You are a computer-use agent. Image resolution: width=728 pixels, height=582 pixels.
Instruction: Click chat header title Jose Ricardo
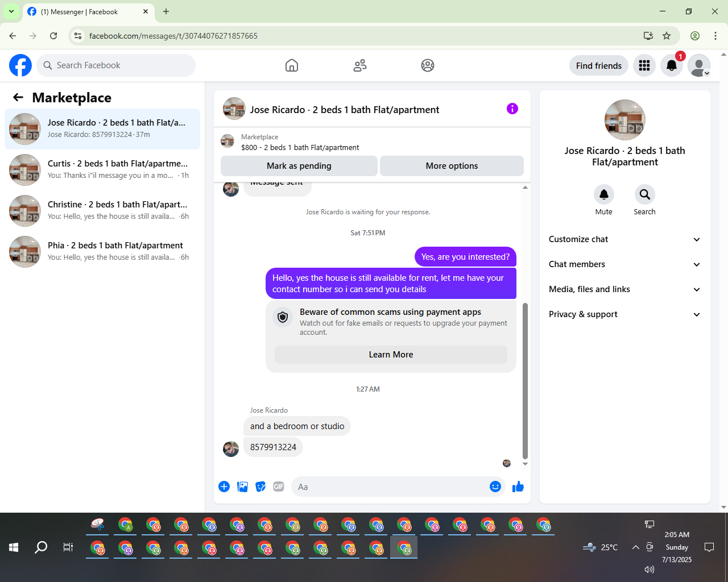coord(345,110)
